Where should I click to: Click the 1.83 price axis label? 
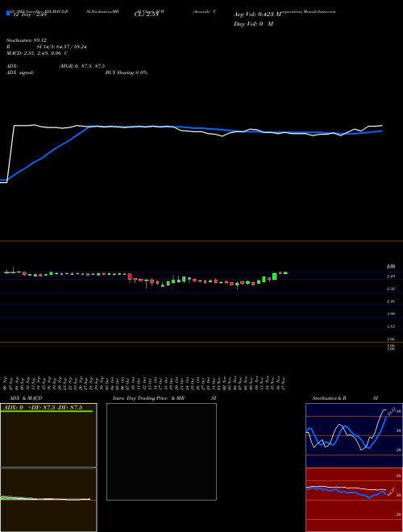(391, 326)
